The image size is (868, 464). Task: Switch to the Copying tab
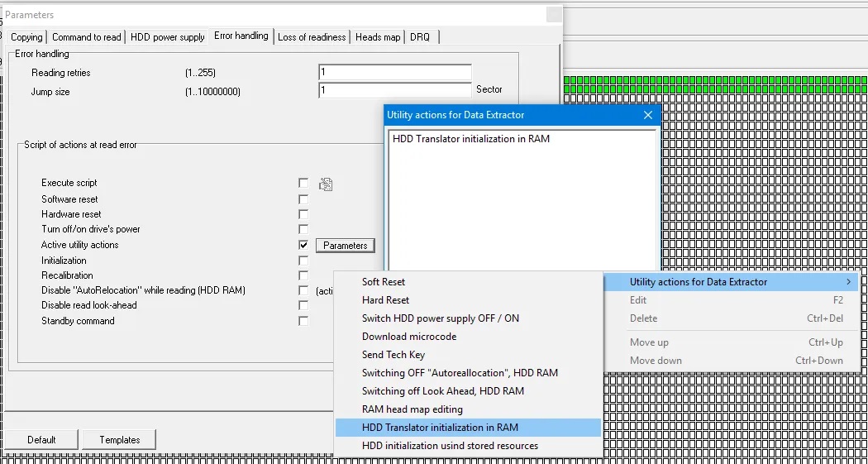[x=26, y=37]
